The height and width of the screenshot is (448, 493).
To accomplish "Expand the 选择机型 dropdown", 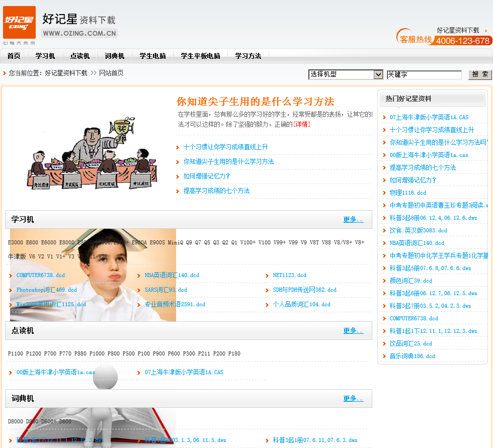I will [346, 74].
